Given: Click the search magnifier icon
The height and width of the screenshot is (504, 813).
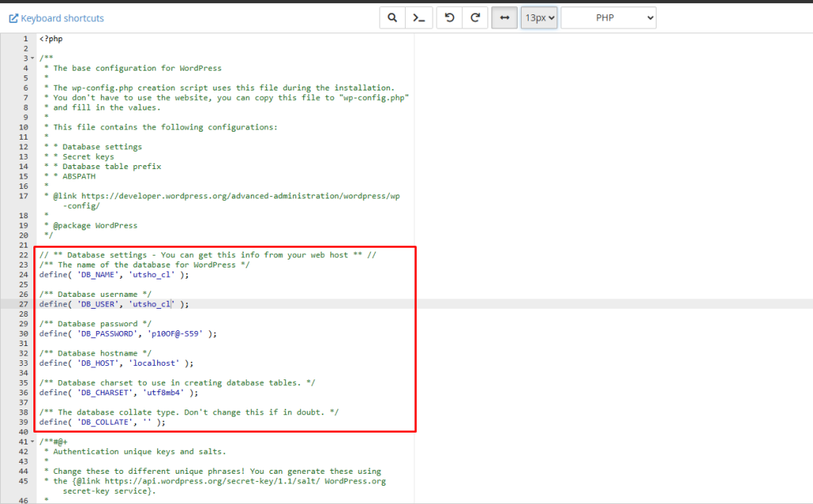Looking at the screenshot, I should tap(392, 17).
